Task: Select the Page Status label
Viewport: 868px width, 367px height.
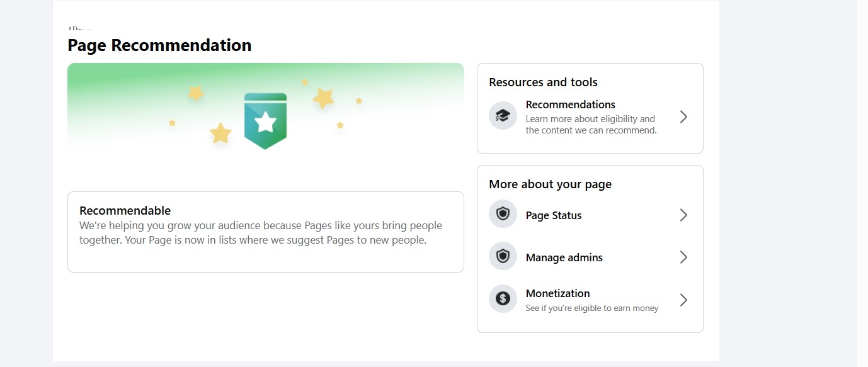Action: (554, 215)
